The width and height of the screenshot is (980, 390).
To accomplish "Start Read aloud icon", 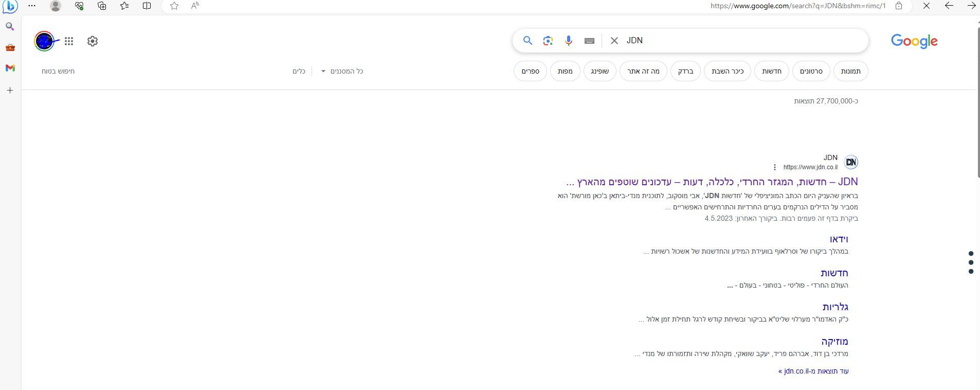I will (x=195, y=6).
